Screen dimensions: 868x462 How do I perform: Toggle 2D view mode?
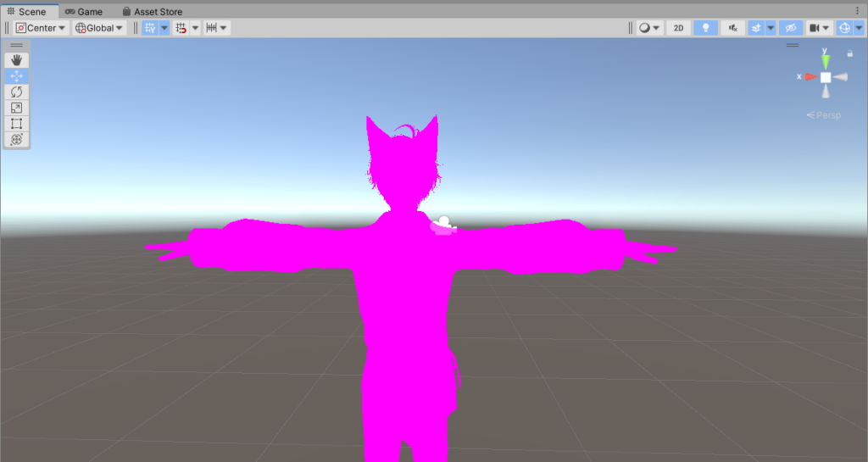[x=679, y=28]
